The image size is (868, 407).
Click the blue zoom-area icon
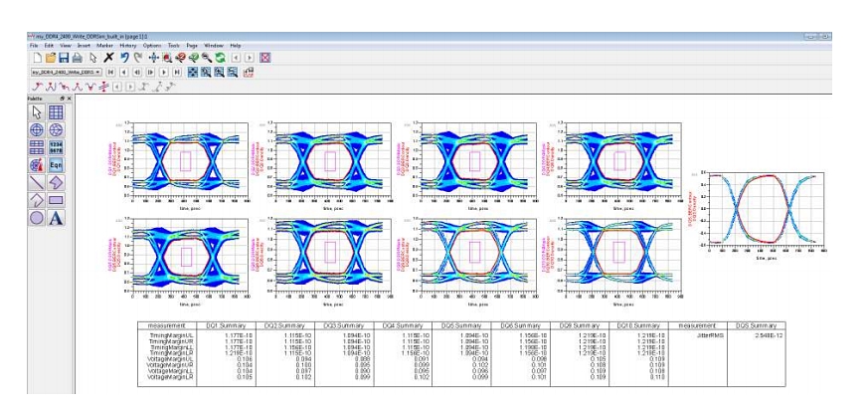point(206,72)
